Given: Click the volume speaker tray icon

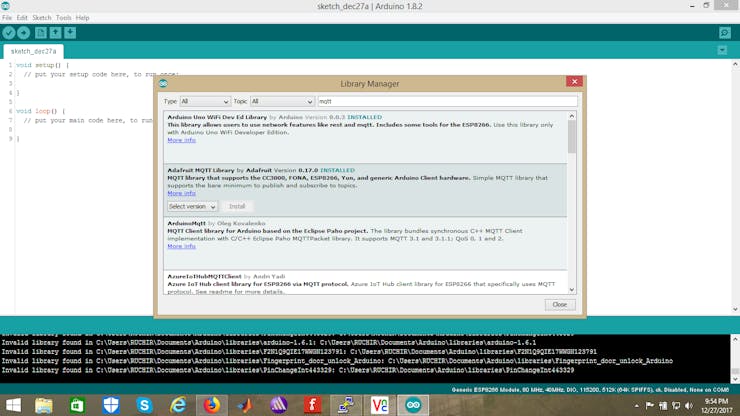Looking at the screenshot, I should 689,406.
